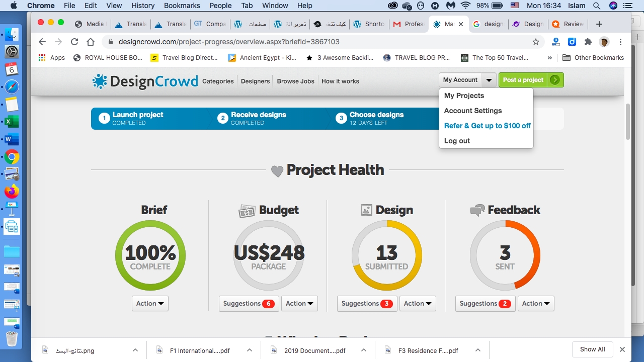The width and height of the screenshot is (644, 362).
Task: Switch to the Gmail Profes tab
Action: tap(409, 24)
